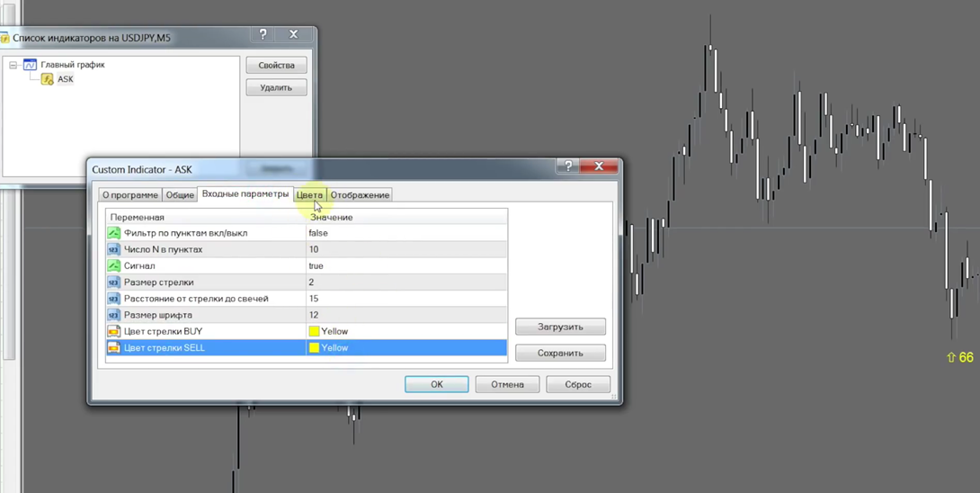The width and height of the screenshot is (980, 493).
Task: Select 'Расстояние от стрелки до свечей' label
Action: pyautogui.click(x=196, y=299)
